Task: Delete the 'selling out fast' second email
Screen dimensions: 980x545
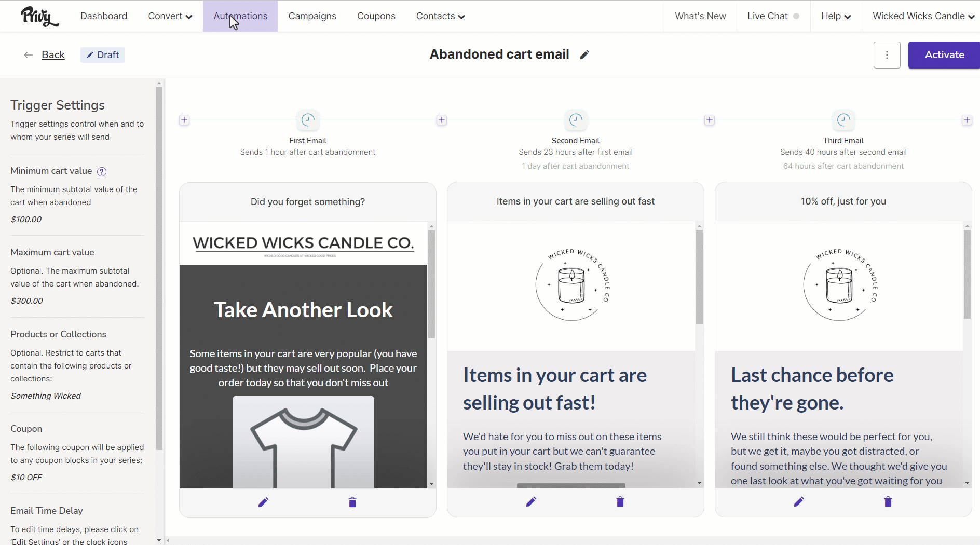Action: 620,501
